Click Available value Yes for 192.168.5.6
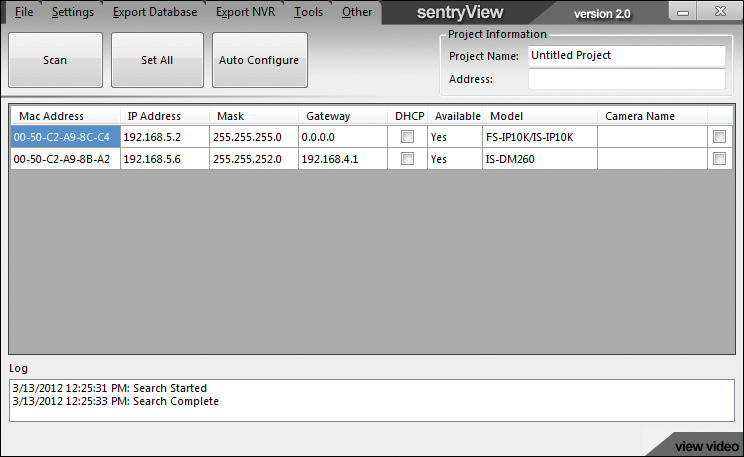Viewport: 744px width, 457px height. click(x=455, y=159)
